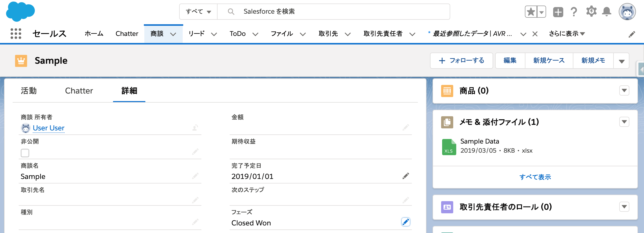Expand the 商品 panel actions dropdown
The width and height of the screenshot is (644, 233).
click(624, 90)
